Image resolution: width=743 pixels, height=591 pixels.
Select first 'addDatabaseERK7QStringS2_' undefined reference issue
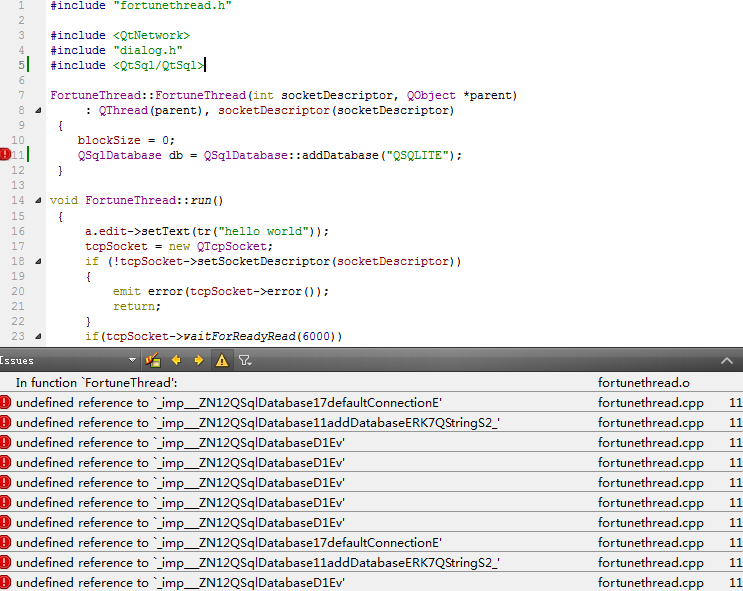(x=372, y=423)
